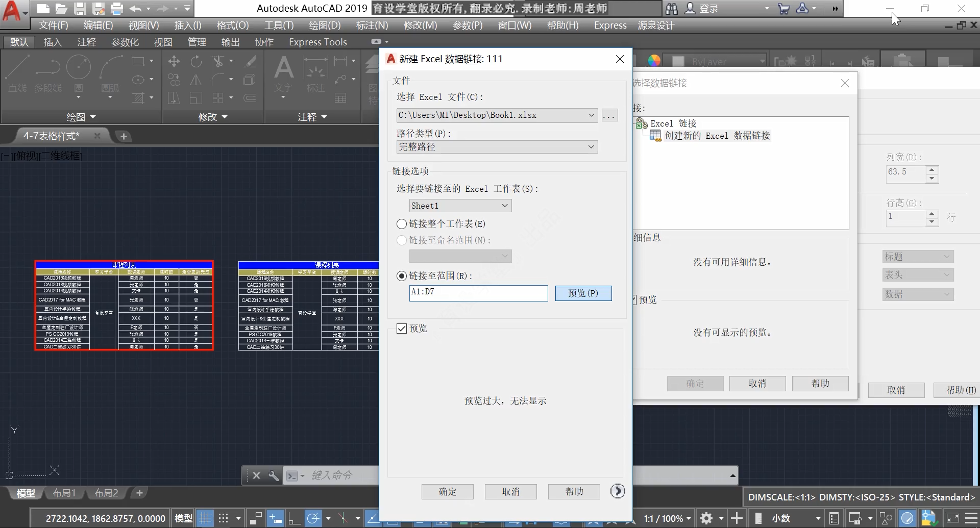The width and height of the screenshot is (980, 528).
Task: Open the Edit (编辑) menu
Action: click(98, 25)
